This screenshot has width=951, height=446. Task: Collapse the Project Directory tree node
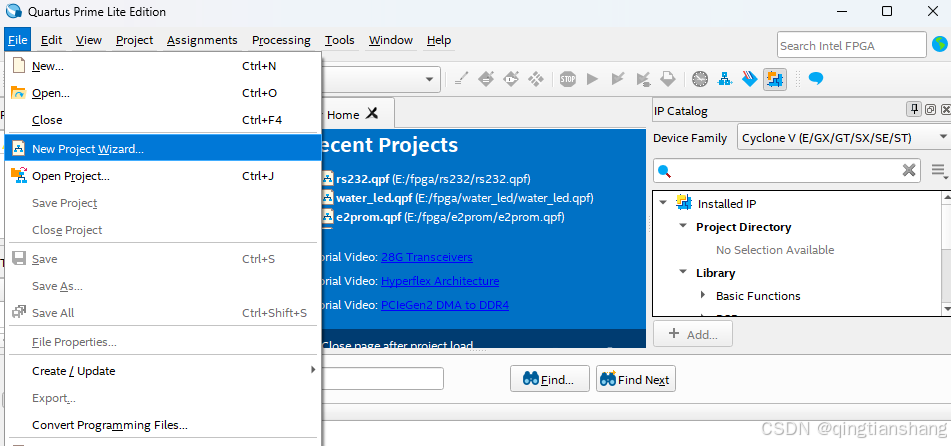(x=683, y=226)
